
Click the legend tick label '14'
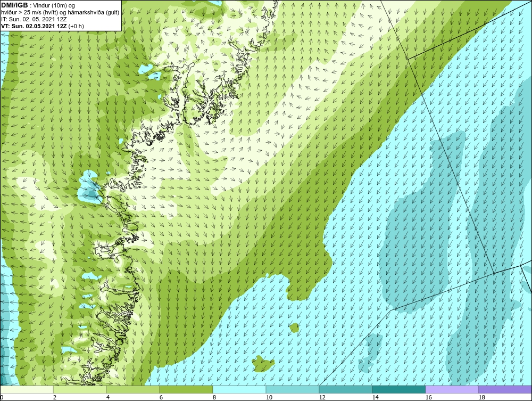point(375,397)
